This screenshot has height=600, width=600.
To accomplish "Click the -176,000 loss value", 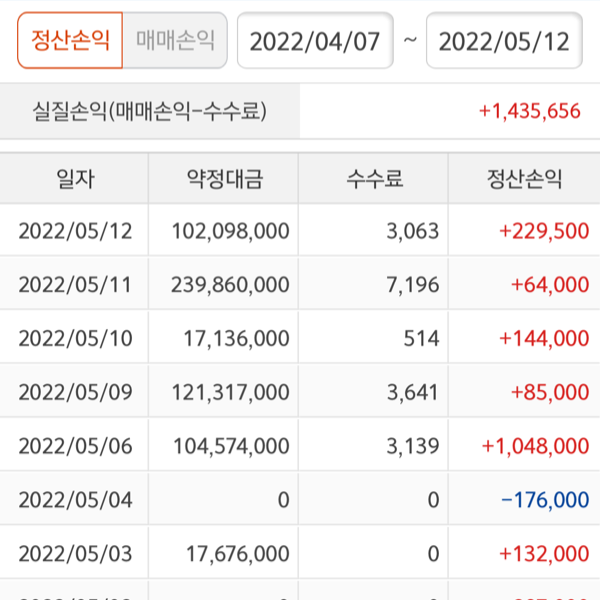I will (545, 500).
